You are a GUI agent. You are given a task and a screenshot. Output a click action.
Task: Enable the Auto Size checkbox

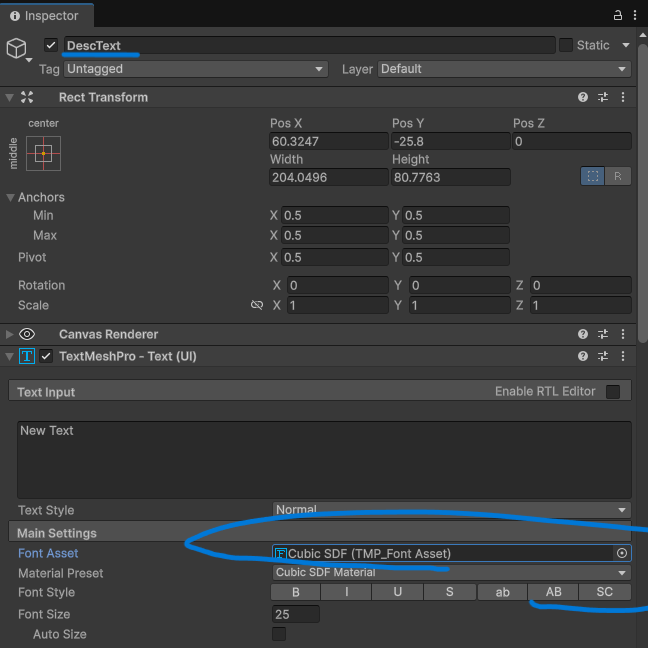click(x=279, y=634)
